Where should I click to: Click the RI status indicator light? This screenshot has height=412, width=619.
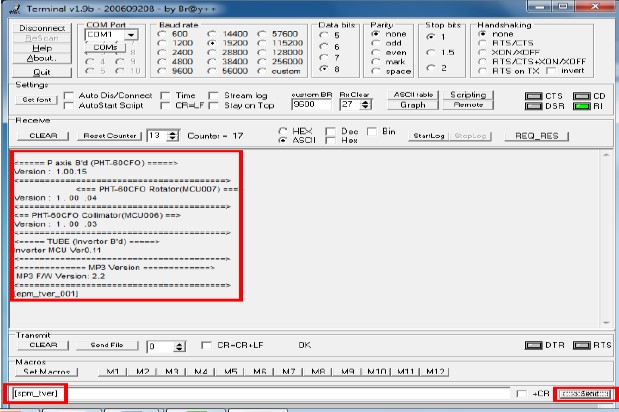click(582, 105)
